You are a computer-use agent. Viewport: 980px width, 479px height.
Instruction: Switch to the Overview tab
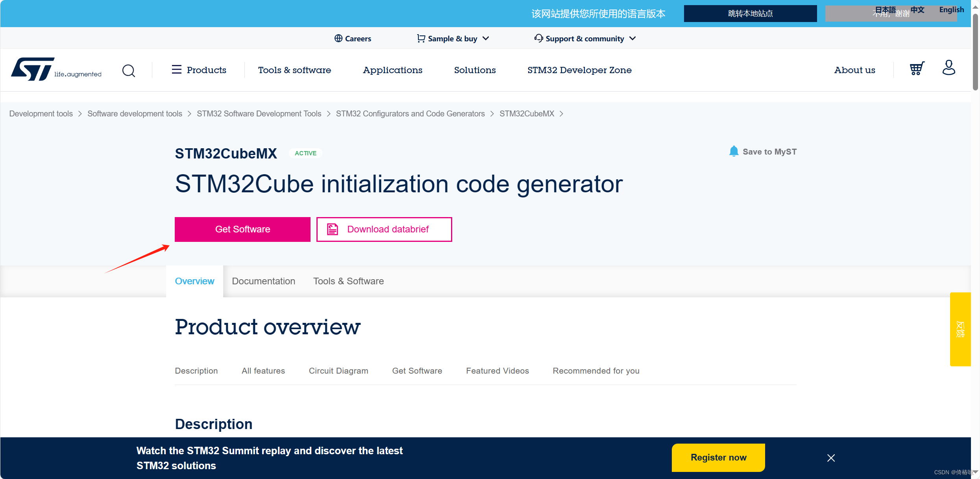point(194,281)
